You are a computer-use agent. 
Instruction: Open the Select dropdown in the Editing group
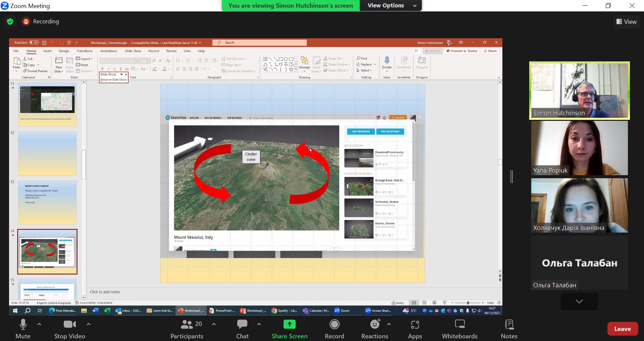tap(364, 70)
